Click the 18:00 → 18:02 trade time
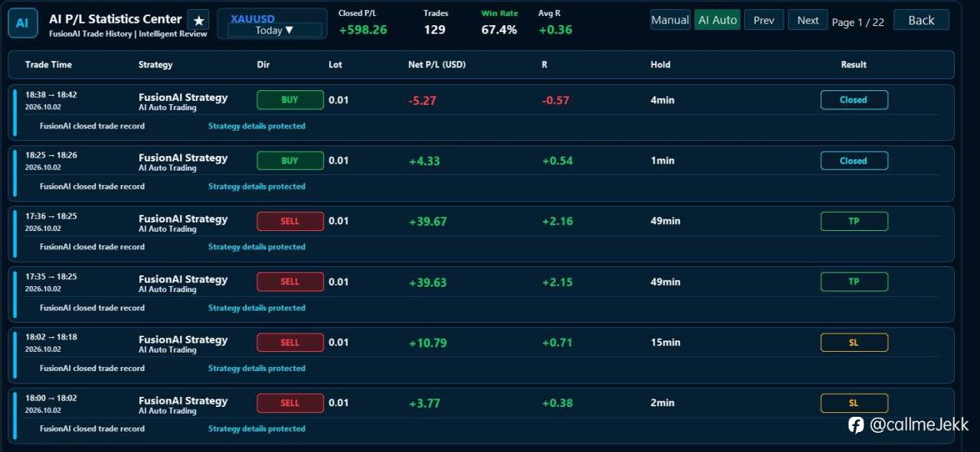The width and height of the screenshot is (980, 452). pos(51,398)
